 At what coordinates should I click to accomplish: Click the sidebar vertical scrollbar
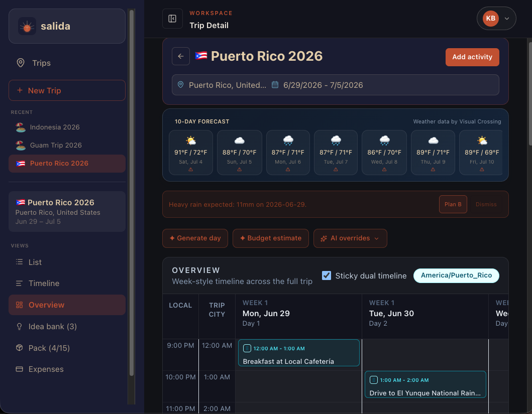[x=132, y=193]
